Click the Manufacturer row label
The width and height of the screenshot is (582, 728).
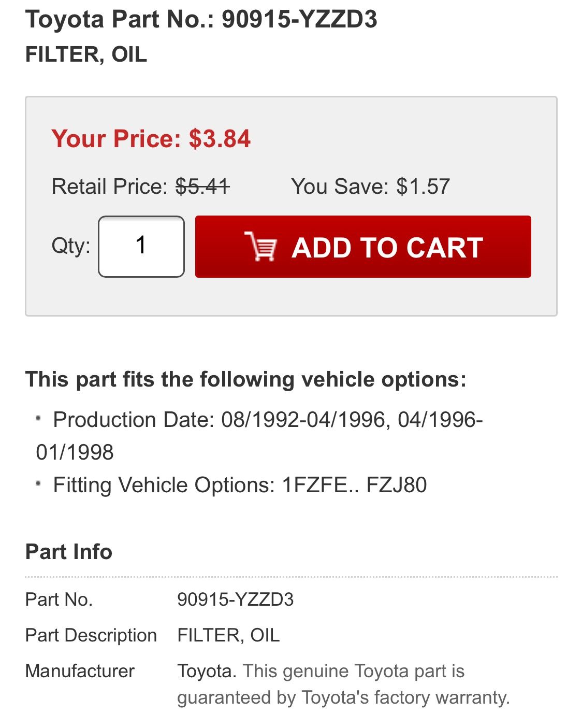(80, 671)
